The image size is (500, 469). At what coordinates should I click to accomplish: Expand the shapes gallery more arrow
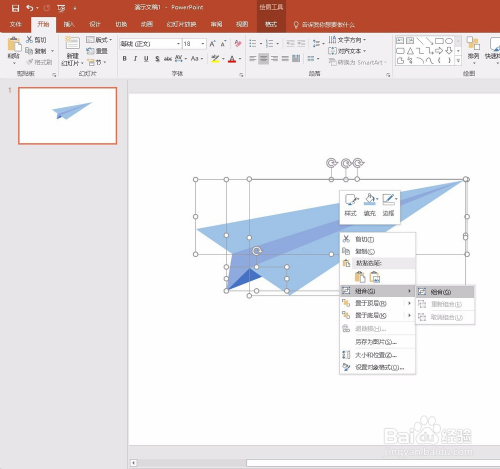coord(458,60)
